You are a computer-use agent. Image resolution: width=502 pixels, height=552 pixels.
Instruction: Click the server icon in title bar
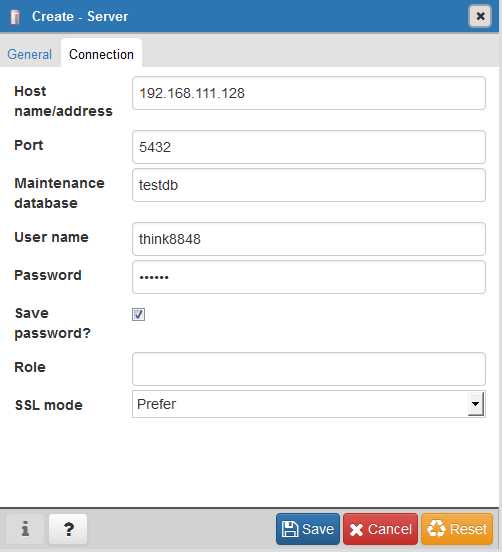click(x=15, y=17)
